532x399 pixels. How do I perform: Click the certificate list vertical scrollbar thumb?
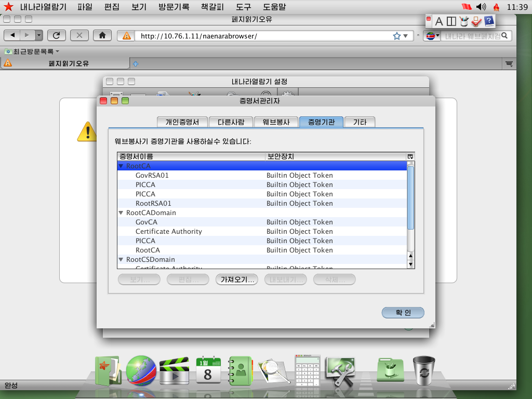point(410,197)
